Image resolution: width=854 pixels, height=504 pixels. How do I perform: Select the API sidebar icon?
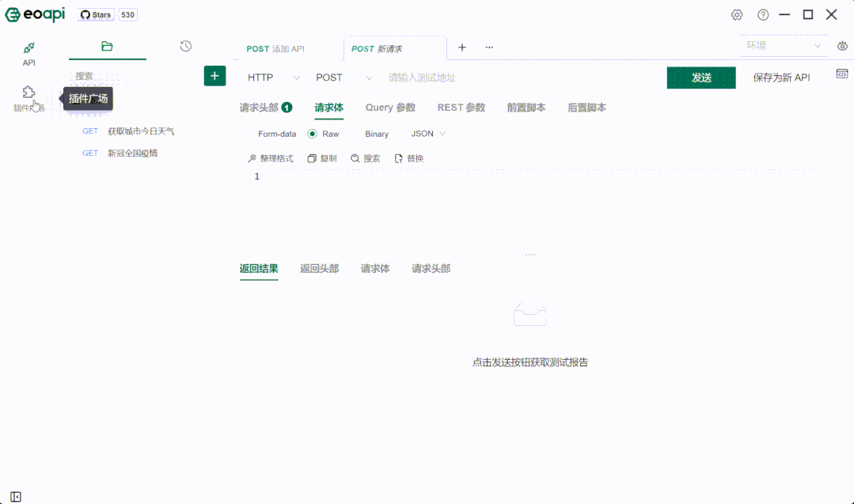pos(28,52)
